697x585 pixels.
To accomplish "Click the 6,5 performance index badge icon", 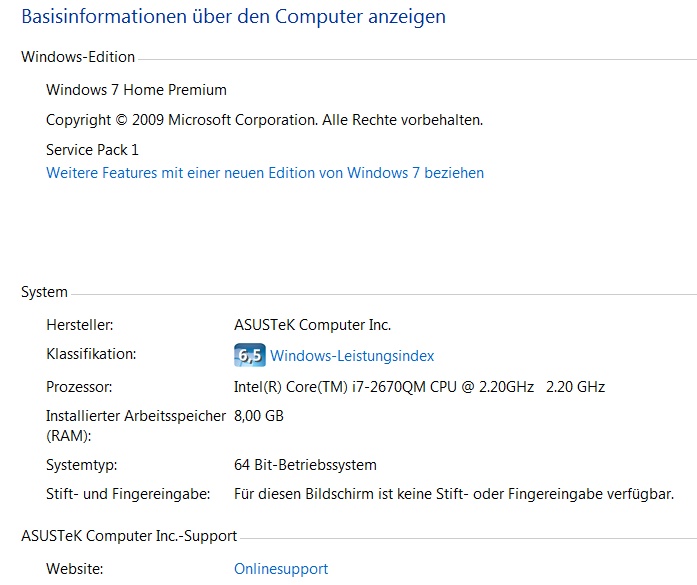I will [250, 355].
